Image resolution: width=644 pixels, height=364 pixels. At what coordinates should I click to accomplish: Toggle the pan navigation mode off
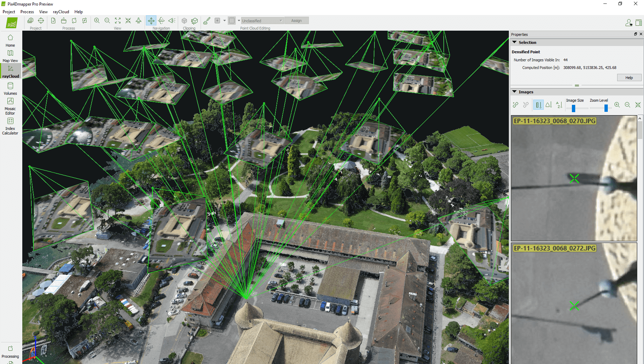[x=151, y=21]
